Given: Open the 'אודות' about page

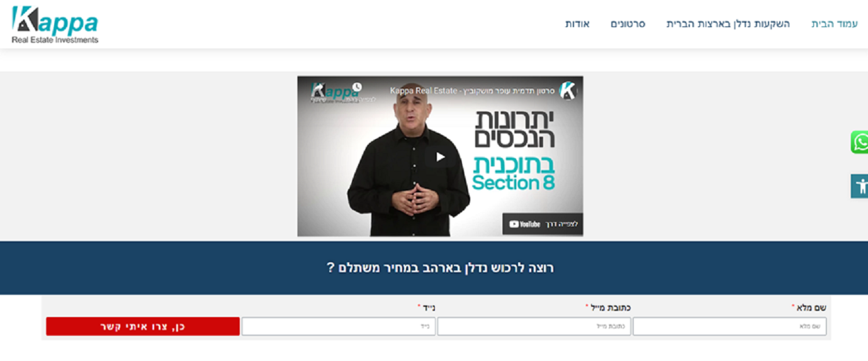Looking at the screenshot, I should coord(577,24).
